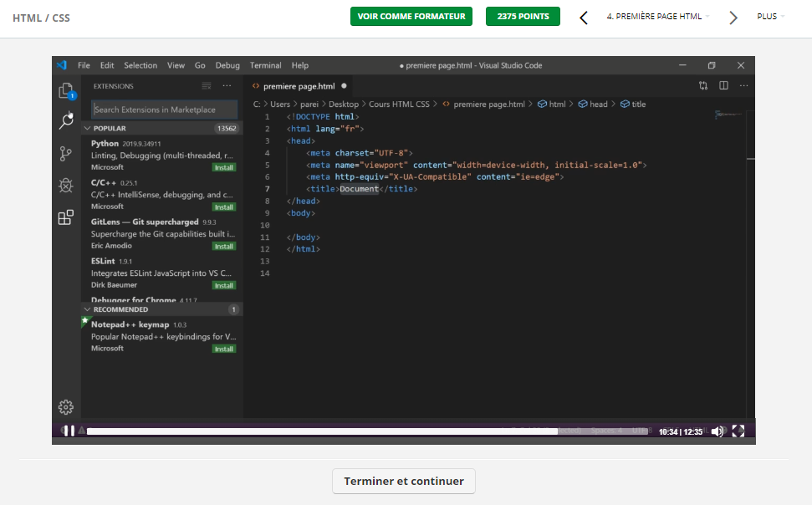Screen dimensions: 812x505
Task: Open editor more actions ellipsis
Action: pyautogui.click(x=743, y=86)
